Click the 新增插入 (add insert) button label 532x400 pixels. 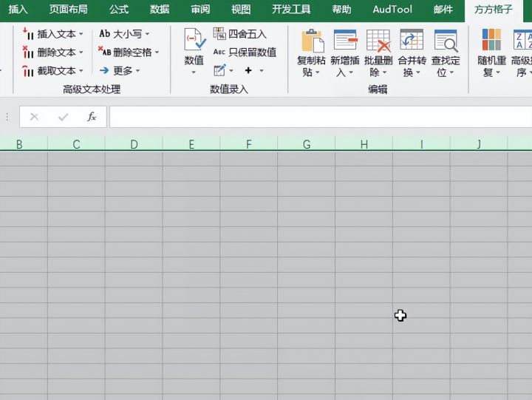(345, 67)
